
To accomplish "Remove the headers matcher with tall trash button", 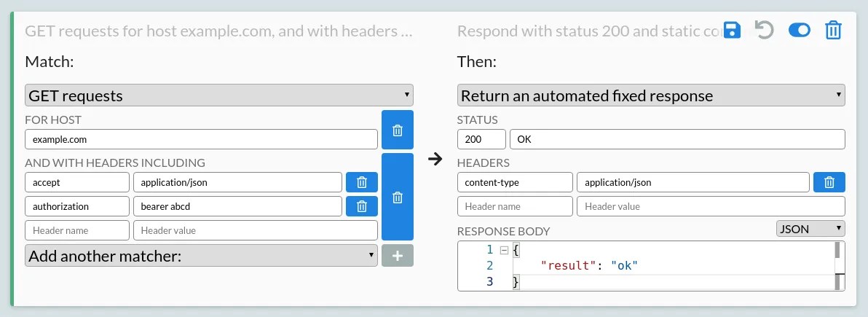I will [398, 197].
